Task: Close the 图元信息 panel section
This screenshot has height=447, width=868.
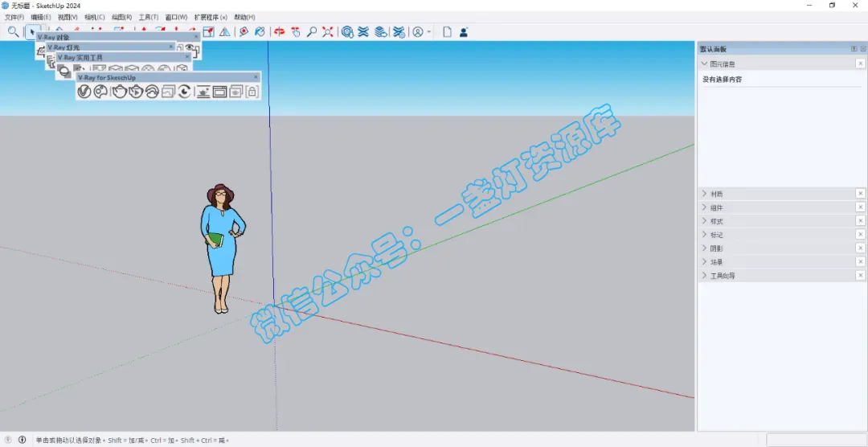Action: (860, 64)
